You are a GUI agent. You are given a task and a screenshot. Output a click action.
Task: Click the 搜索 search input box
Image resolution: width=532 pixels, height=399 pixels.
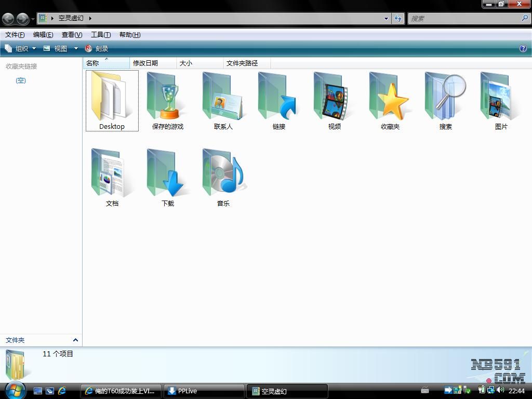click(x=464, y=18)
